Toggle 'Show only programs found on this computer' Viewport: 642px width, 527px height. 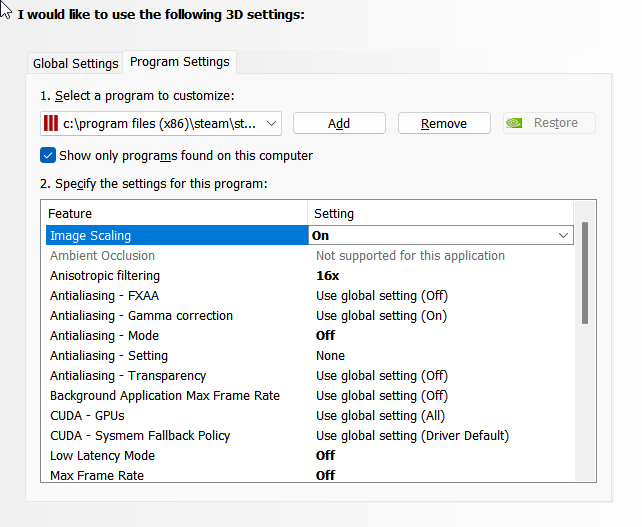(48, 155)
